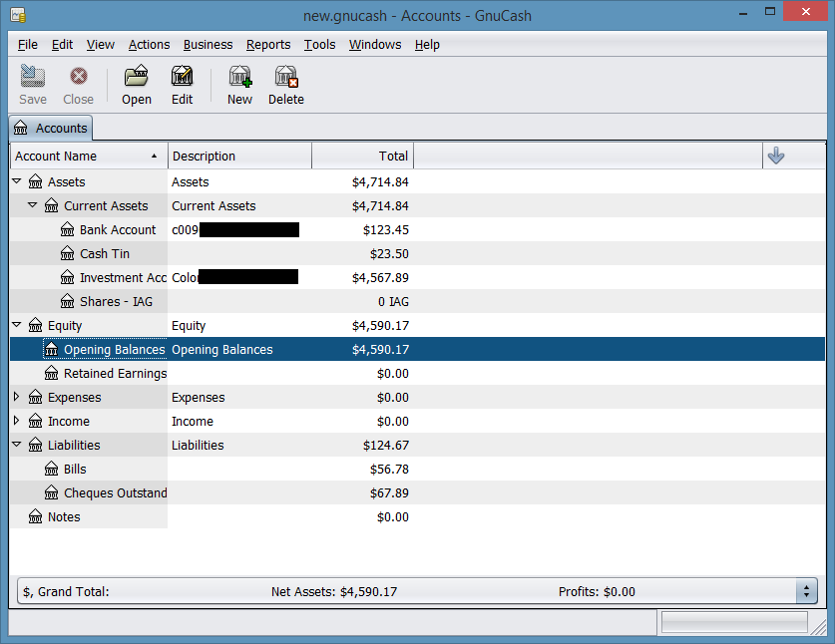Open the Business menu
The image size is (835, 644).
click(x=209, y=45)
